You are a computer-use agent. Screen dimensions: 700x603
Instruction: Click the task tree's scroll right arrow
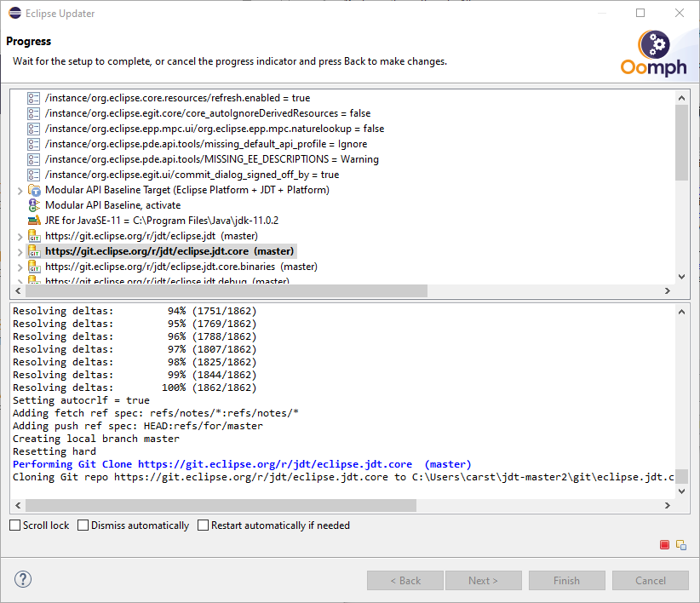point(668,291)
